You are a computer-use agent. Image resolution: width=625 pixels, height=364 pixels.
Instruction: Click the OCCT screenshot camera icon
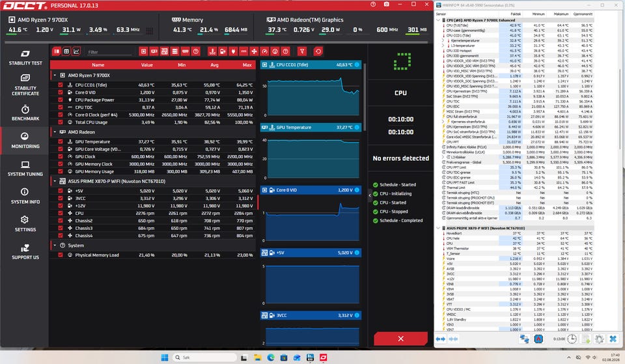386,5
